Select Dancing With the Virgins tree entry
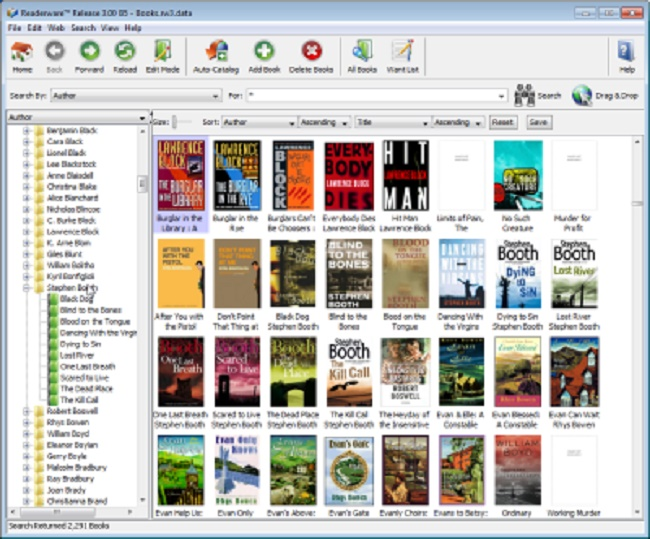 (98, 333)
